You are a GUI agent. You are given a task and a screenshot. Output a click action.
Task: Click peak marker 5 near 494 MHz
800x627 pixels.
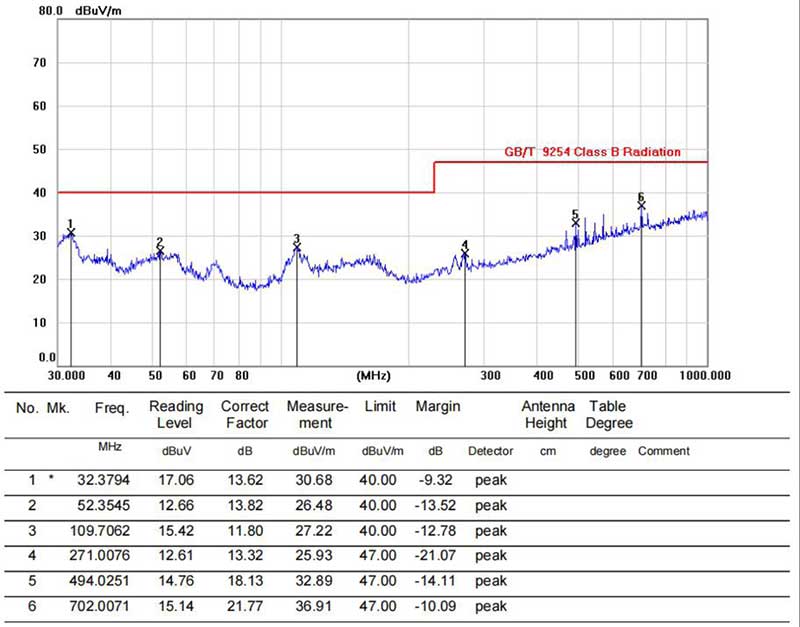click(576, 222)
